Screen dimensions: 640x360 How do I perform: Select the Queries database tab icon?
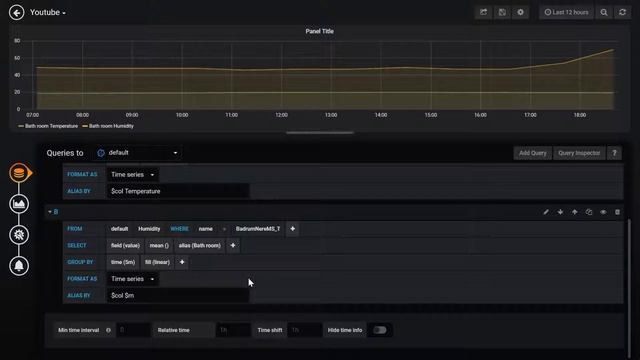pos(19,173)
